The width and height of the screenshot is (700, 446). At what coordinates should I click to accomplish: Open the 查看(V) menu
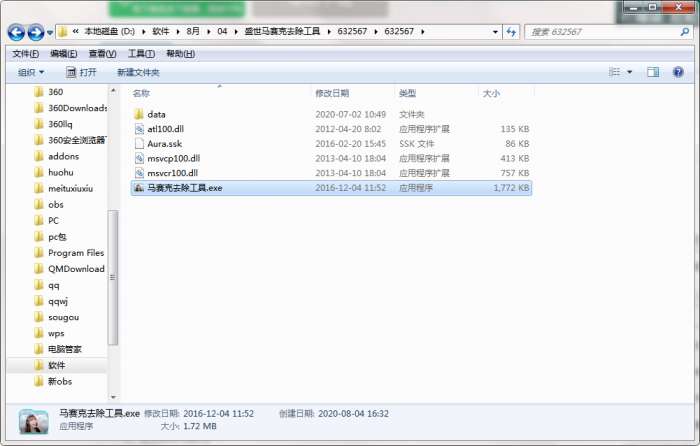[x=102, y=54]
